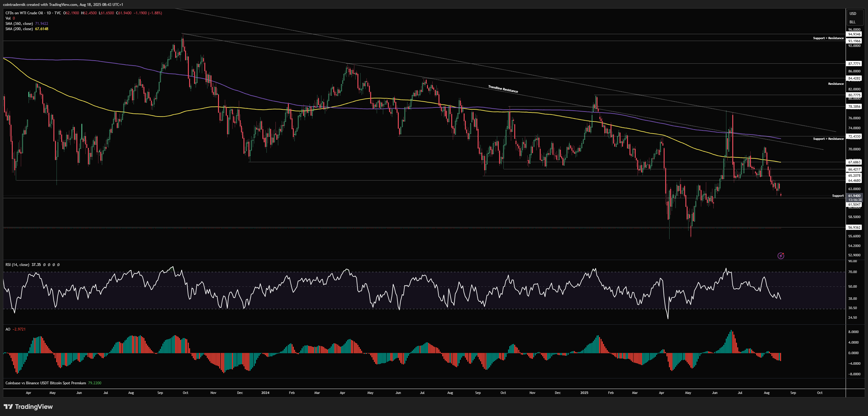Image resolution: width=868 pixels, height=416 pixels.
Task: Click the AO -8.0000 axis value
Action: (x=853, y=374)
